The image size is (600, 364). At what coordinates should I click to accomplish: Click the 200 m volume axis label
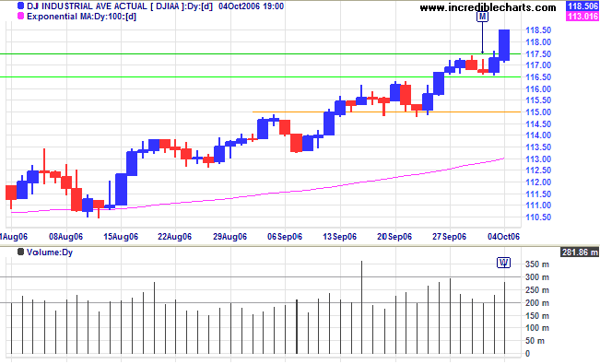[x=537, y=303]
